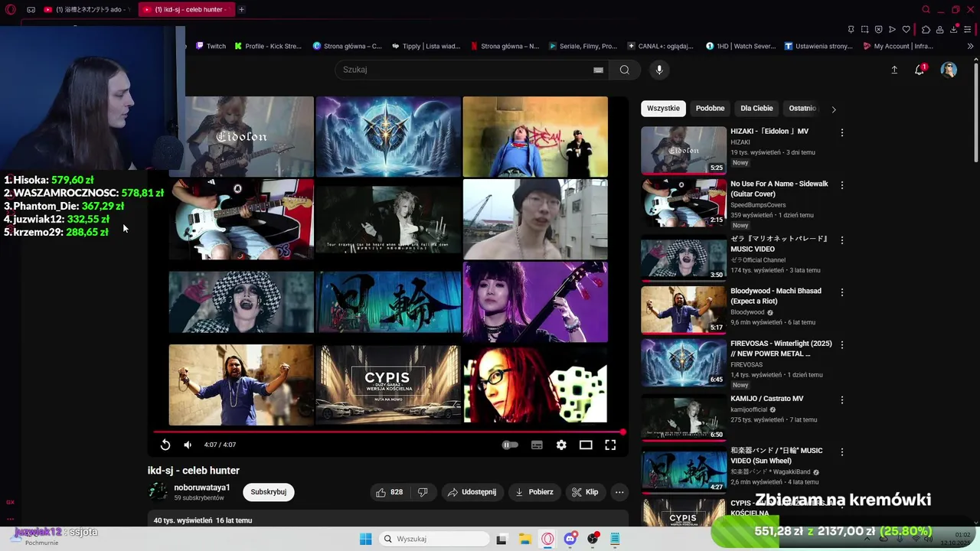Open menu for WagakkiBand Sun Wheel suggestion
The image size is (980, 551).
point(842,452)
